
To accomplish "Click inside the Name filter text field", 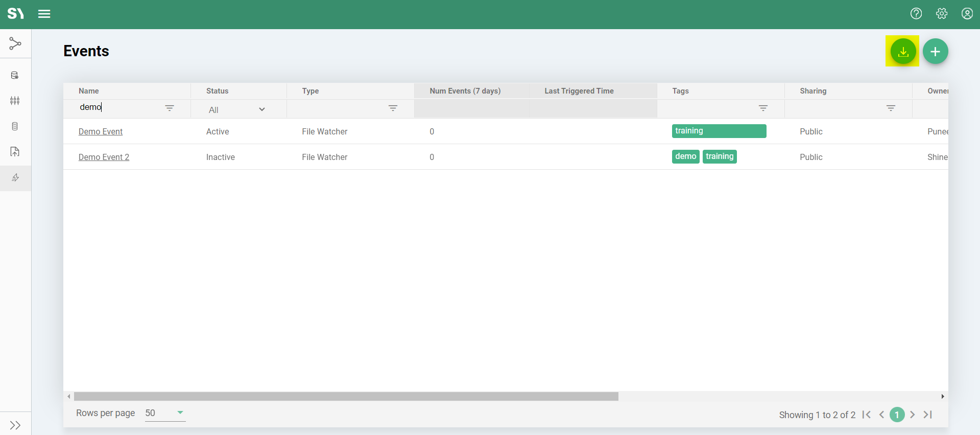I will pos(120,107).
